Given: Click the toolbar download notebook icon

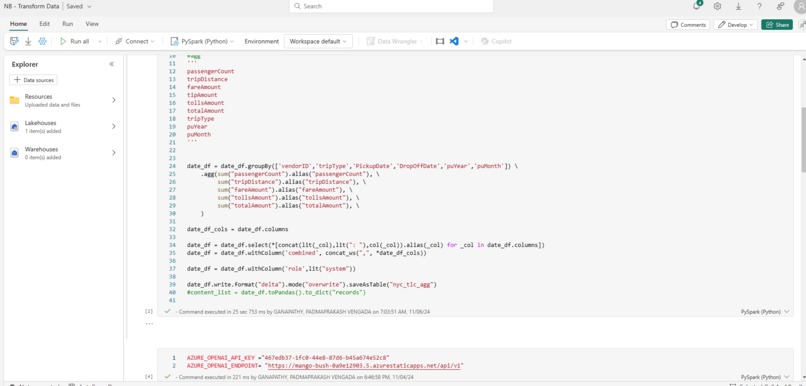Looking at the screenshot, I should 28,41.
